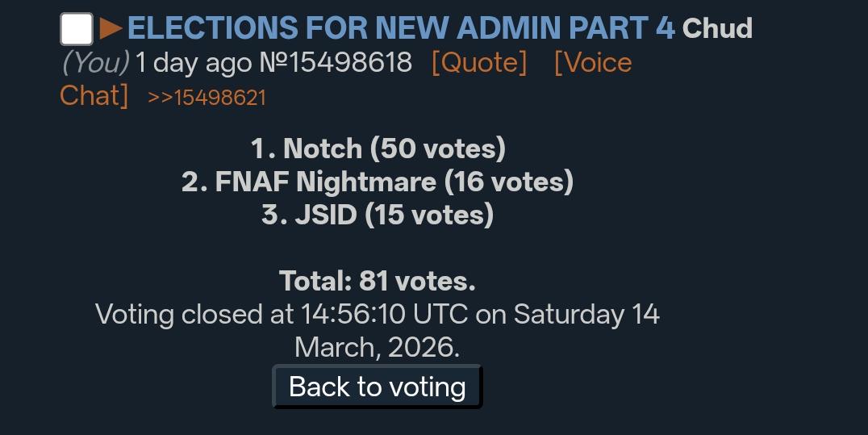Click the Notch candidate name

click(322, 148)
